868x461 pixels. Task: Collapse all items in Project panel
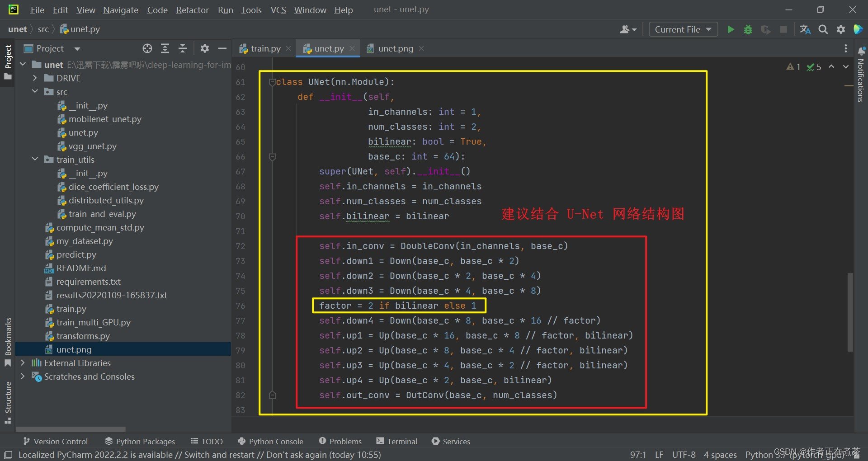183,48
